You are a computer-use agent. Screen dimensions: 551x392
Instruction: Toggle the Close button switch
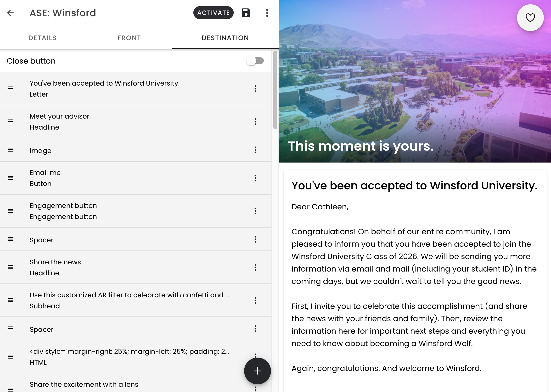(255, 61)
